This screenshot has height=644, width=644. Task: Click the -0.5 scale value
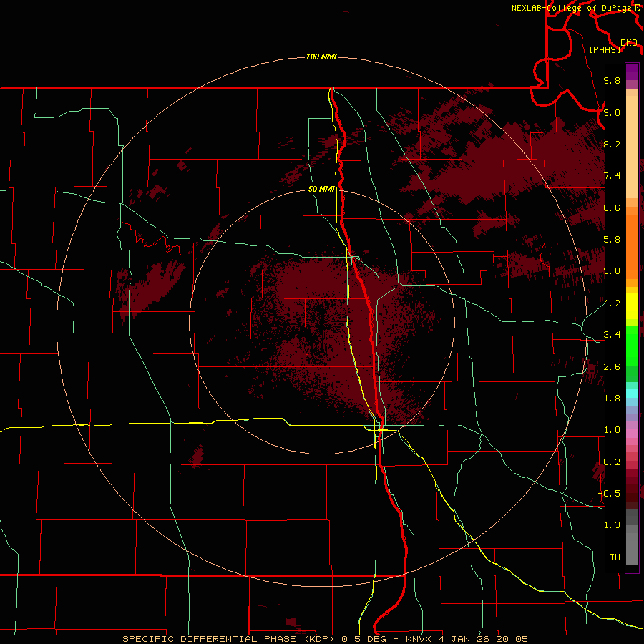(609, 494)
